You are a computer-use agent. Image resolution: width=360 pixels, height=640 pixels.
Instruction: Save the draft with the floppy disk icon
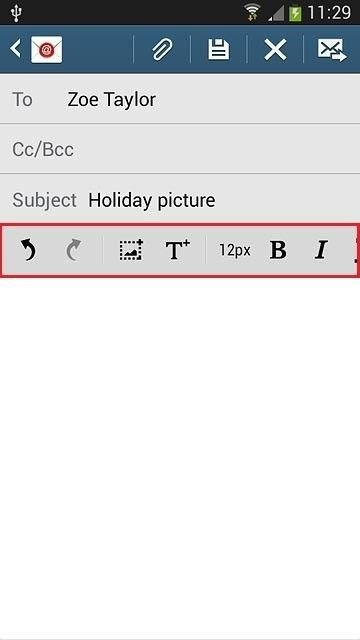pos(219,49)
